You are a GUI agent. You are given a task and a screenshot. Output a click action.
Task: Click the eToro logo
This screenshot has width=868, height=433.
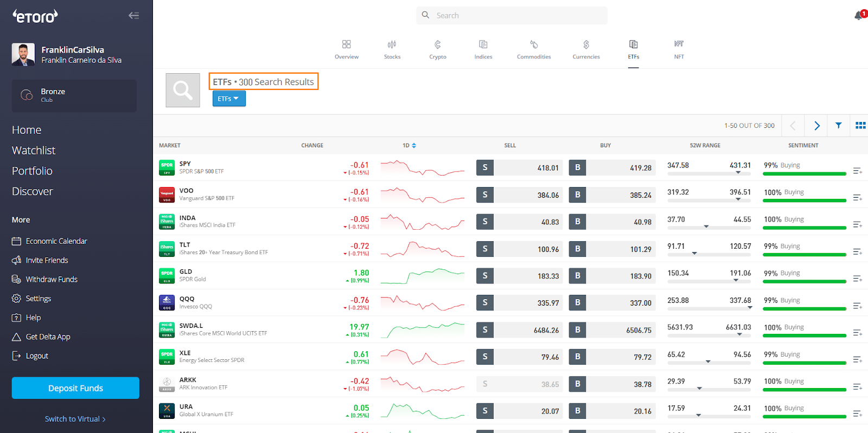[35, 16]
